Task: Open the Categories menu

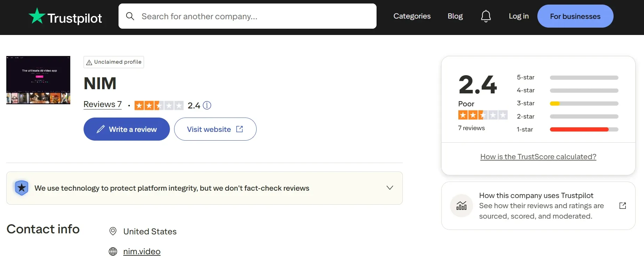Action: pyautogui.click(x=412, y=16)
